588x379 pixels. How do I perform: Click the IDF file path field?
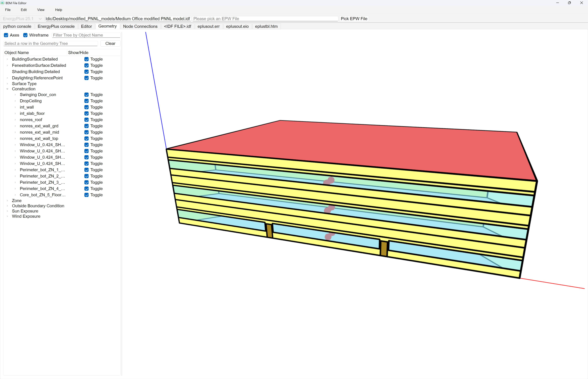pos(118,19)
